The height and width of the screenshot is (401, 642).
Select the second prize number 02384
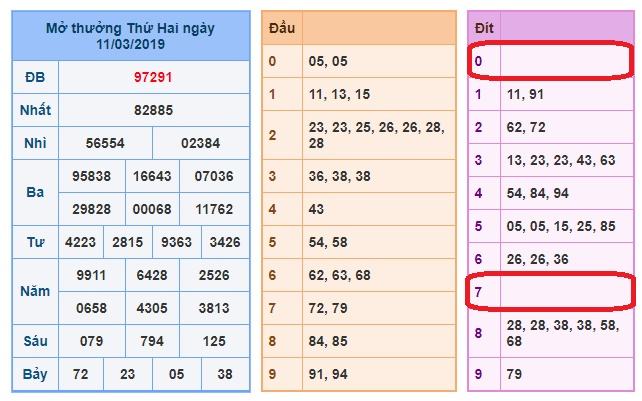click(x=201, y=143)
